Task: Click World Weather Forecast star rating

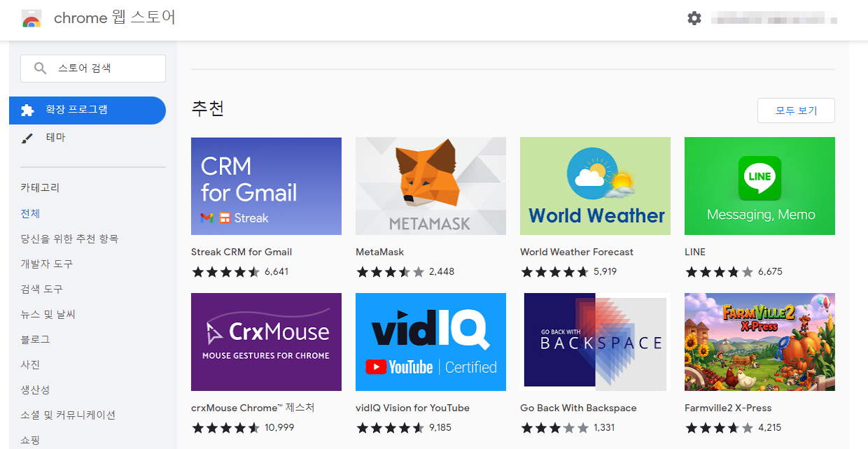Action: tap(554, 271)
